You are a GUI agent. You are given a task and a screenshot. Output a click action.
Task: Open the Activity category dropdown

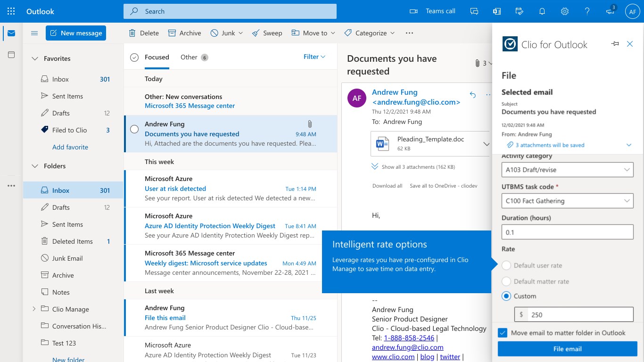(x=567, y=170)
